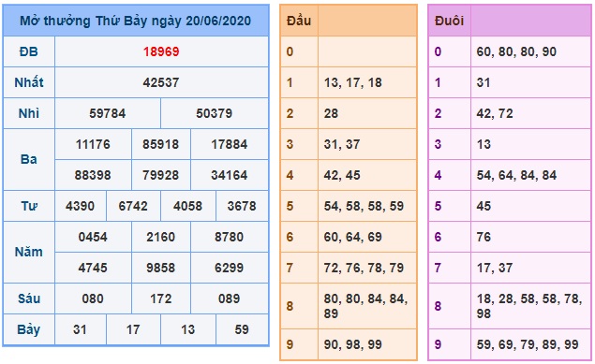Click '18, 28, 58, 58, 78, 98' in Đuôi table
The height and width of the screenshot is (364, 595).
(529, 306)
